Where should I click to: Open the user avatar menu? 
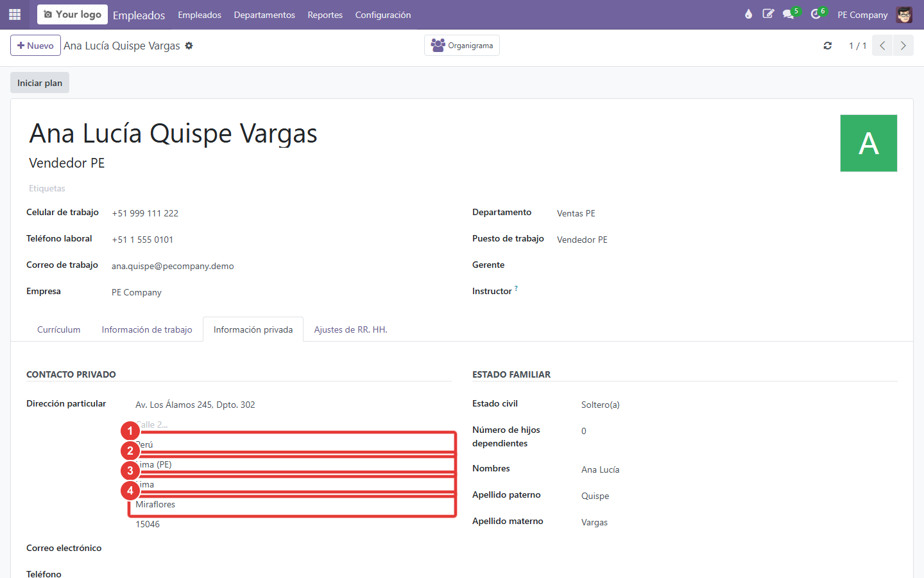pyautogui.click(x=904, y=14)
